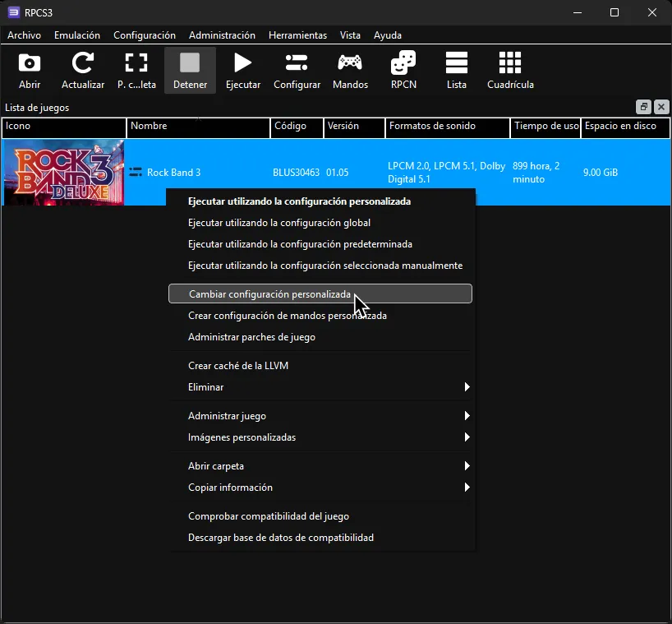
Task: Select the Mandos gamepad icon
Action: (x=350, y=69)
